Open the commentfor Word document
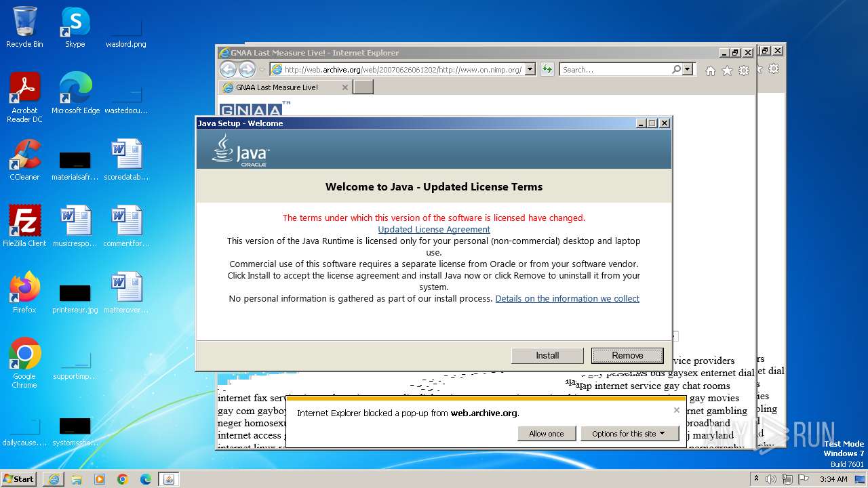Viewport: 868px width, 488px height. (x=126, y=226)
